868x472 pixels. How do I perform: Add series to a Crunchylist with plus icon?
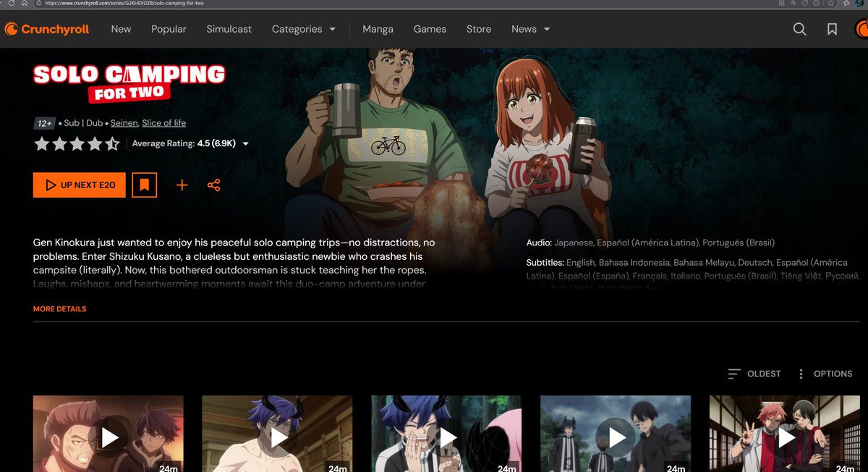(182, 185)
